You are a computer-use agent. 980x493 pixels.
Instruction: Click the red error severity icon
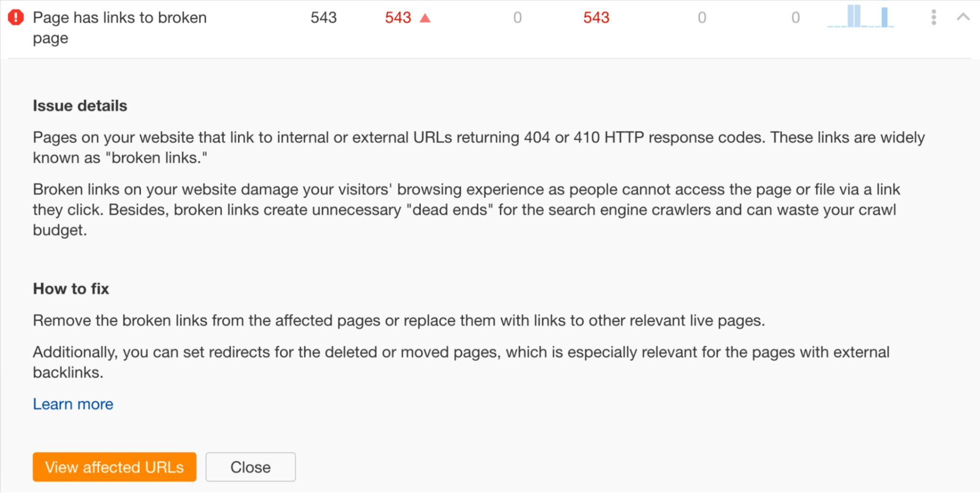point(15,17)
